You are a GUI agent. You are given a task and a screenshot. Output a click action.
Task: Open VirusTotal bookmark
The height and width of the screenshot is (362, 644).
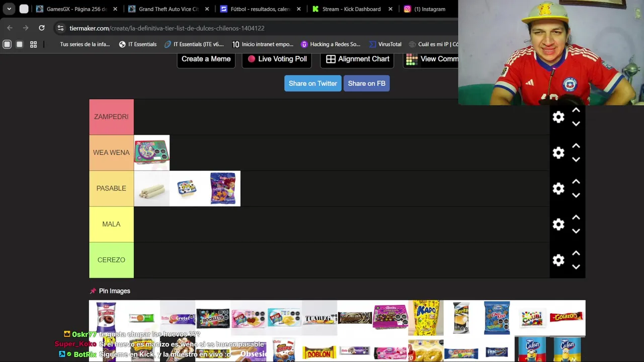tap(385, 44)
